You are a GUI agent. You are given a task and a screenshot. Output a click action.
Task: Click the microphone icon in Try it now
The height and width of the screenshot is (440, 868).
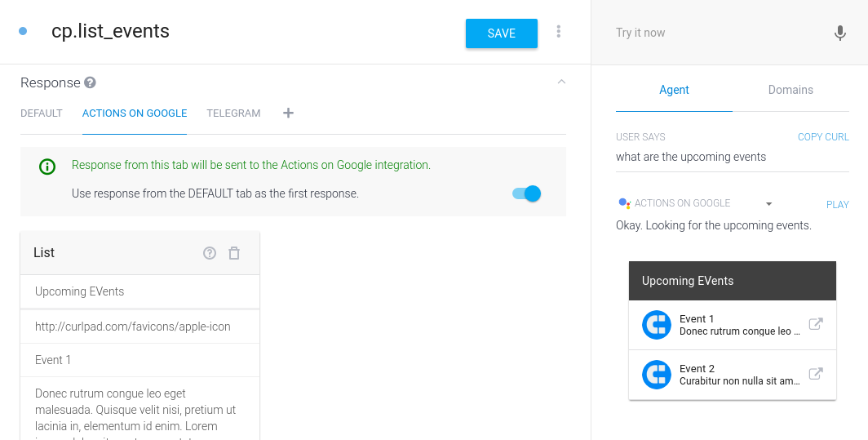point(840,33)
